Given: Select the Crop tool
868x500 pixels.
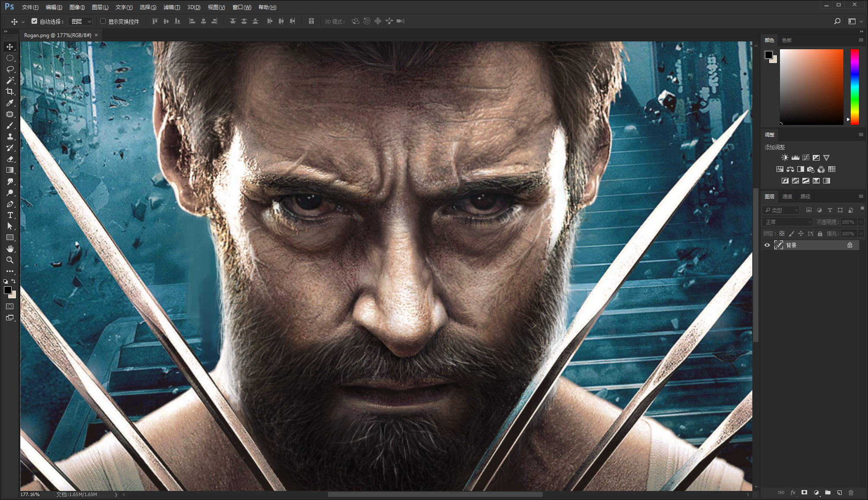Looking at the screenshot, I should coord(10,92).
